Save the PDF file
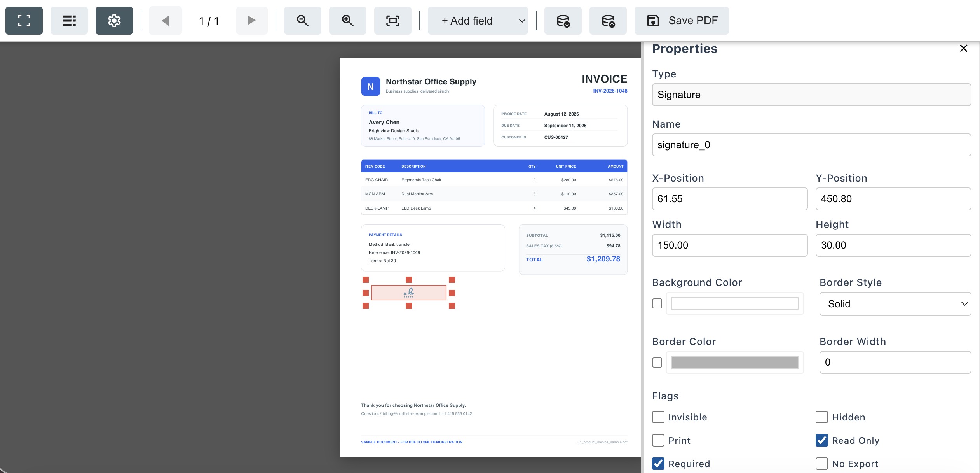This screenshot has width=980, height=473. pyautogui.click(x=682, y=21)
